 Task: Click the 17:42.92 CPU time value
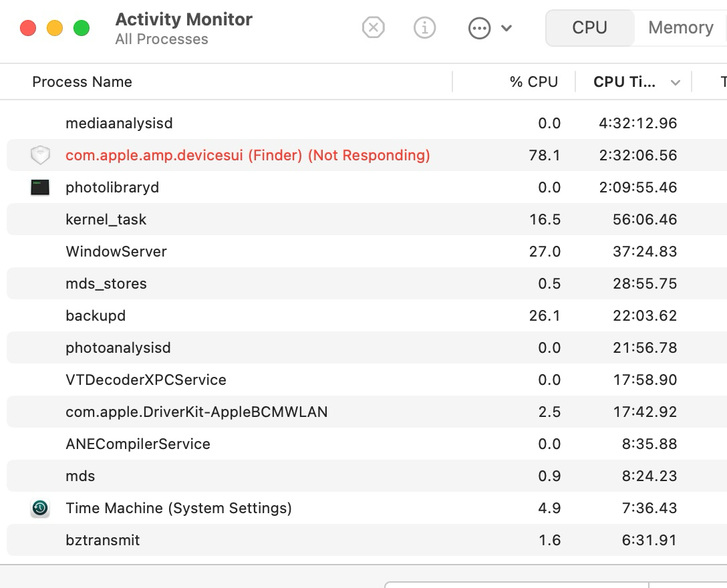(645, 412)
